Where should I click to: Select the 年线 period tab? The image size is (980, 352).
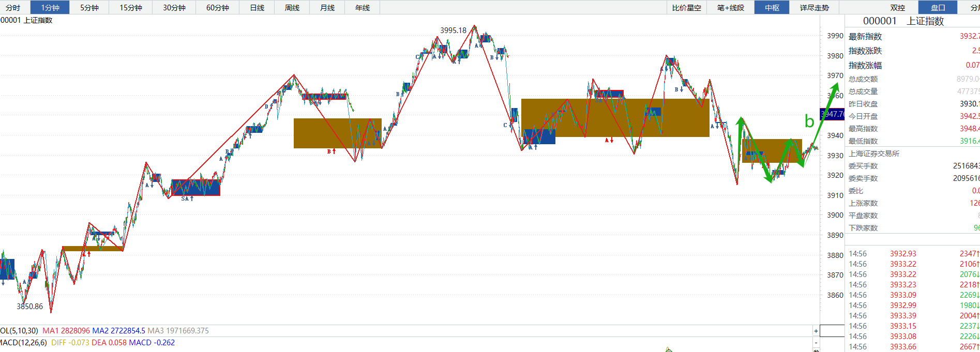pyautogui.click(x=363, y=8)
